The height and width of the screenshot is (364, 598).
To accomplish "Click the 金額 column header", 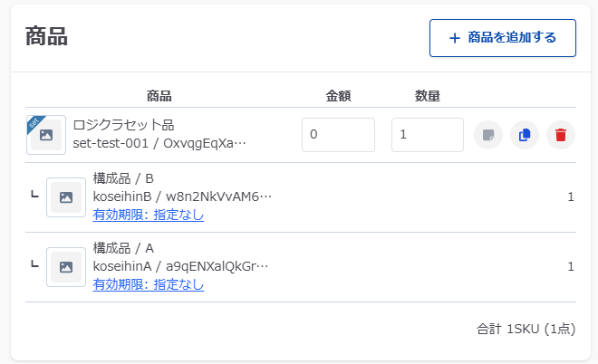I will 338,95.
